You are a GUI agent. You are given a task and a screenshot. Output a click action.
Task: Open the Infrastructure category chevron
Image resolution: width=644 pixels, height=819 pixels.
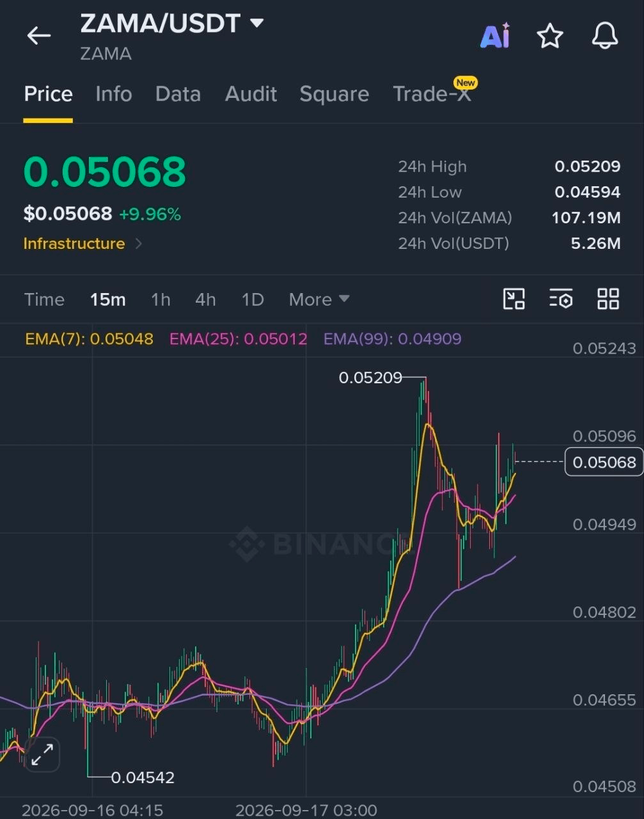coord(139,244)
